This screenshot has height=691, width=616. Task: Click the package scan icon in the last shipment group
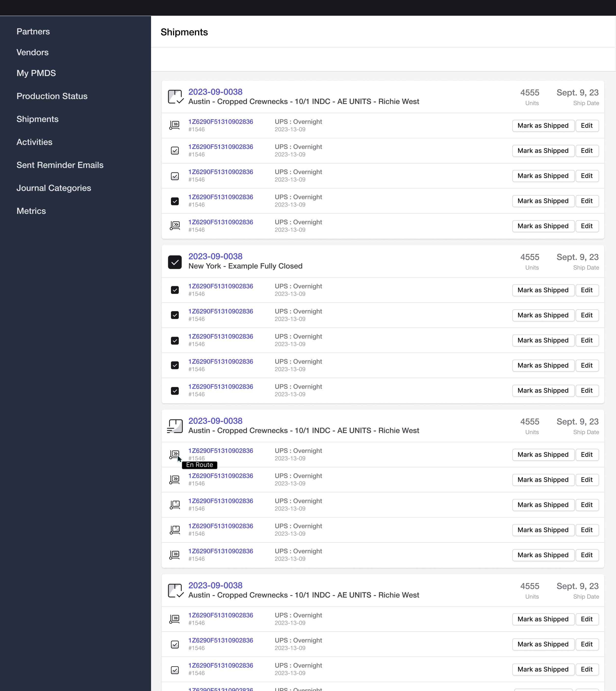pos(175,619)
